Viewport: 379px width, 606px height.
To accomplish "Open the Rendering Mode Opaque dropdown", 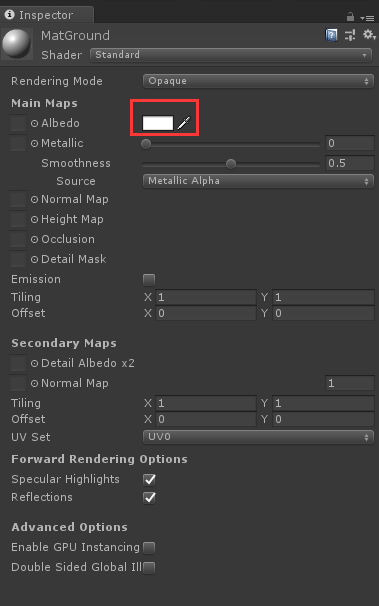I will tap(258, 81).
